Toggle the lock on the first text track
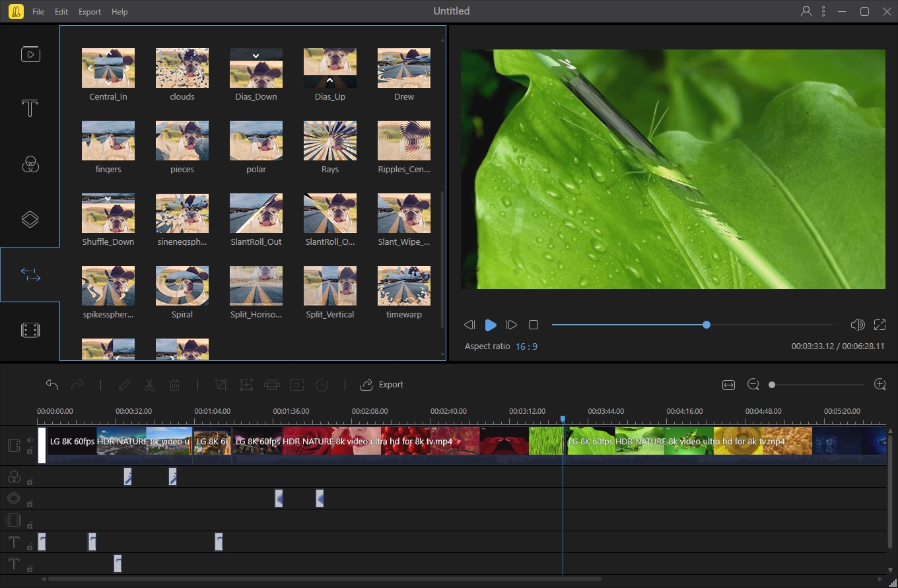898x588 pixels. (30, 547)
